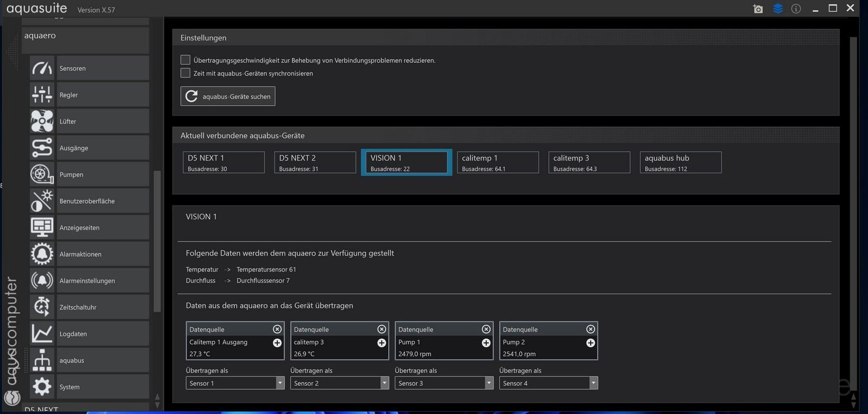Select Alarmeinstellungen in the sidebar
Image resolution: width=868 pixels, height=414 pixels.
point(103,281)
